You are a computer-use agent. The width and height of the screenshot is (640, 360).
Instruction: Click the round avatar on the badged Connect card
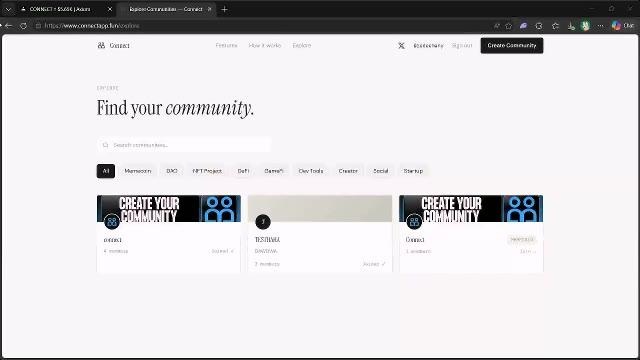(x=414, y=222)
